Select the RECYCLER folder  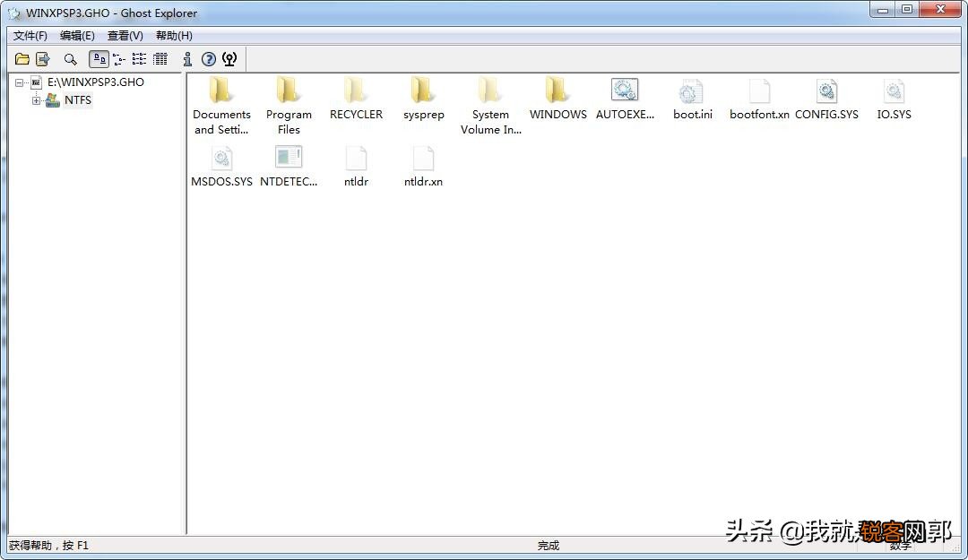(x=356, y=99)
